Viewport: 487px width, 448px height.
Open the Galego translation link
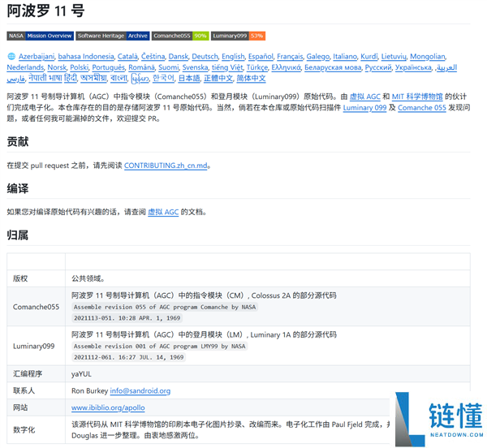pos(317,57)
